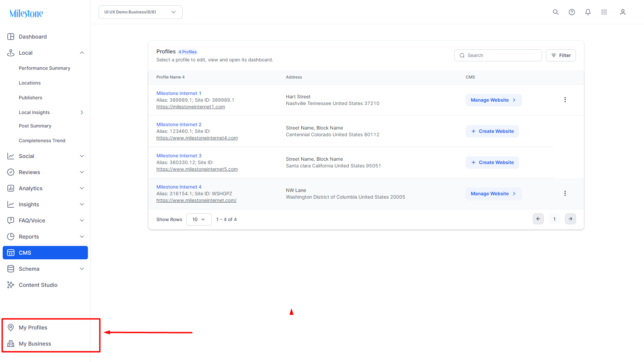The width and height of the screenshot is (644, 362).
Task: Click the 4 Profiles count badge
Action: click(x=188, y=52)
